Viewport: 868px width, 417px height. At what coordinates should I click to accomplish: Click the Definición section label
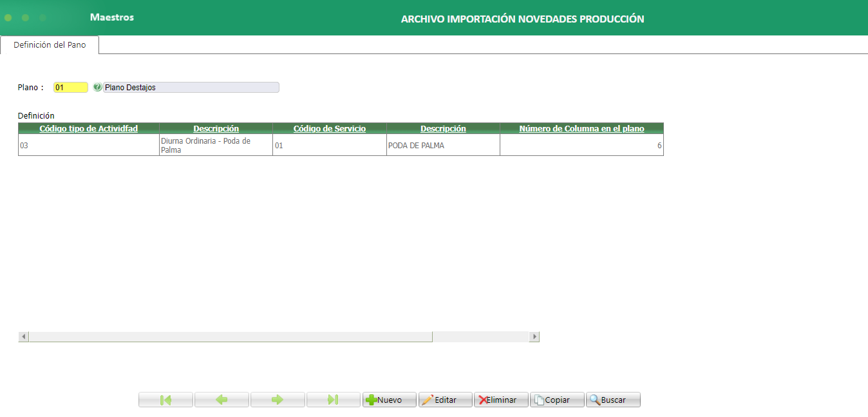[x=36, y=116]
